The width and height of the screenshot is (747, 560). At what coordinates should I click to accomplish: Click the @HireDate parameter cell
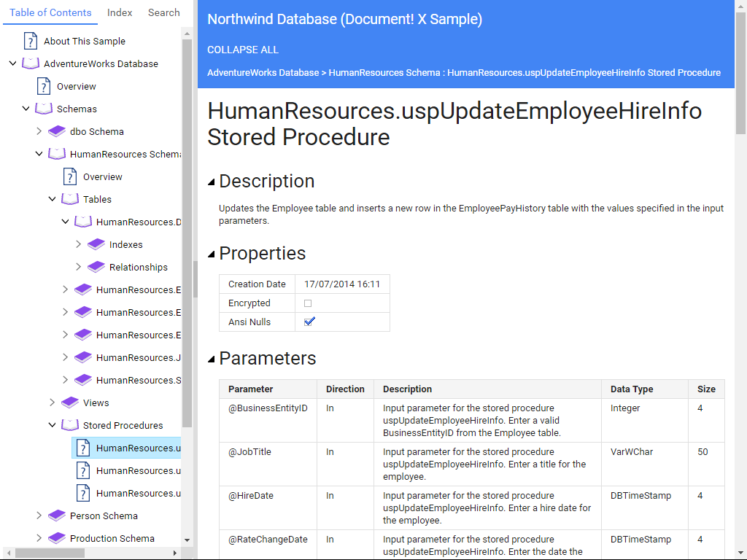coord(268,508)
